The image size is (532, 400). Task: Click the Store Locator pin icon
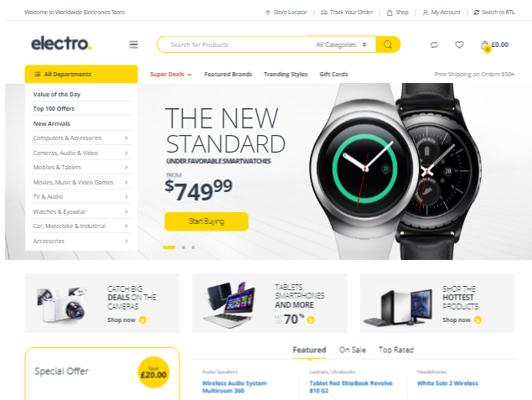pos(268,13)
